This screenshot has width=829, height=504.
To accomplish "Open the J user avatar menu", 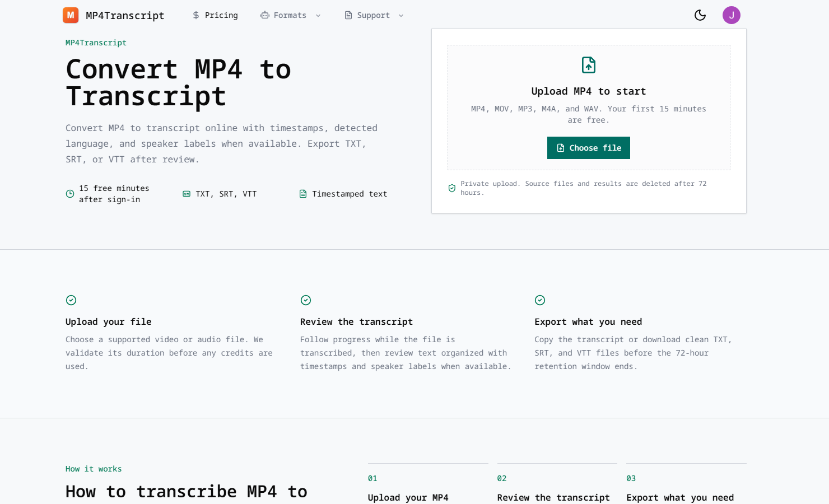I will (x=732, y=15).
